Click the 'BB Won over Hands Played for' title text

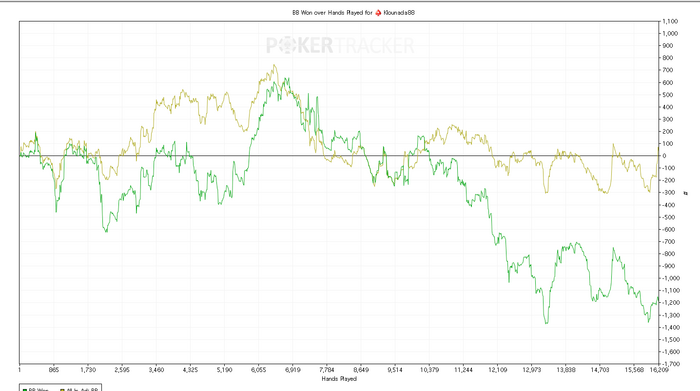(332, 13)
